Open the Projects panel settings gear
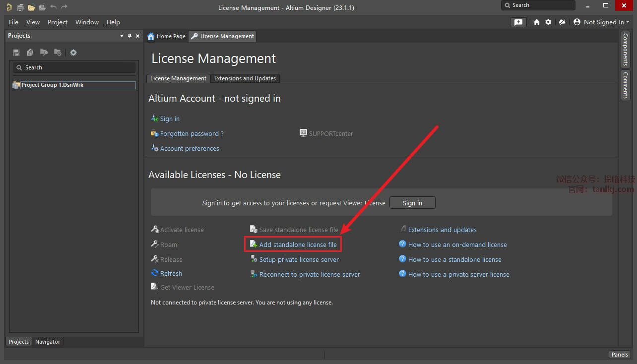 73,53
